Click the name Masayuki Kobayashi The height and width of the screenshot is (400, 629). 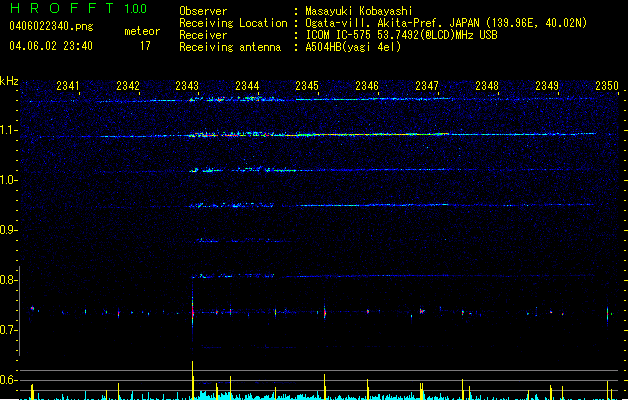coord(359,11)
